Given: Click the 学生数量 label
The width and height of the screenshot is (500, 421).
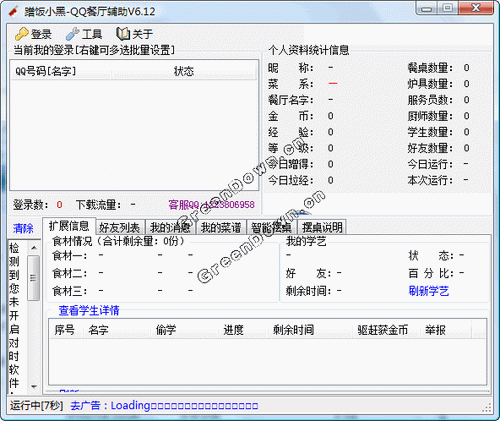Looking at the screenshot, I should coord(430,132).
